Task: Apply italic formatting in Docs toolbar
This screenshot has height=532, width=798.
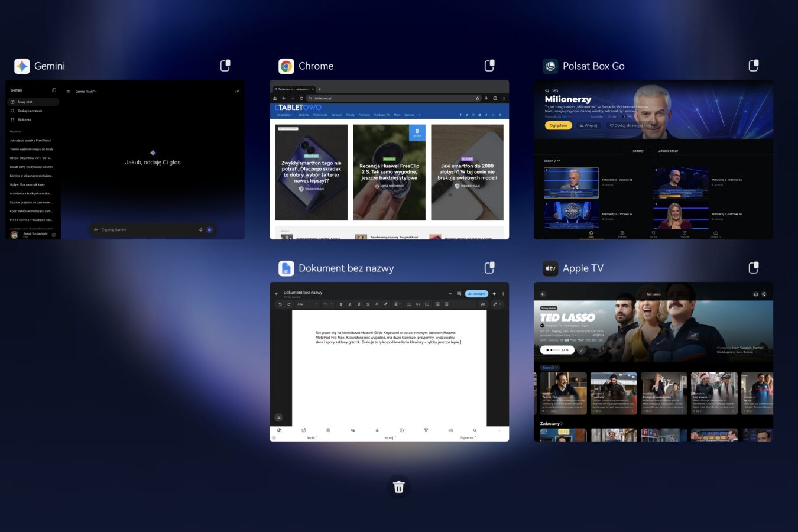Action: (x=350, y=304)
